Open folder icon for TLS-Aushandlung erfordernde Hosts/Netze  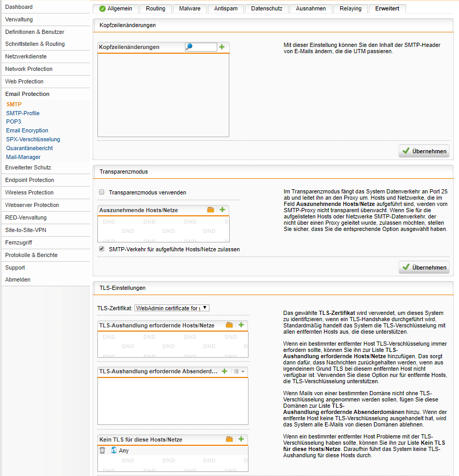[229, 325]
